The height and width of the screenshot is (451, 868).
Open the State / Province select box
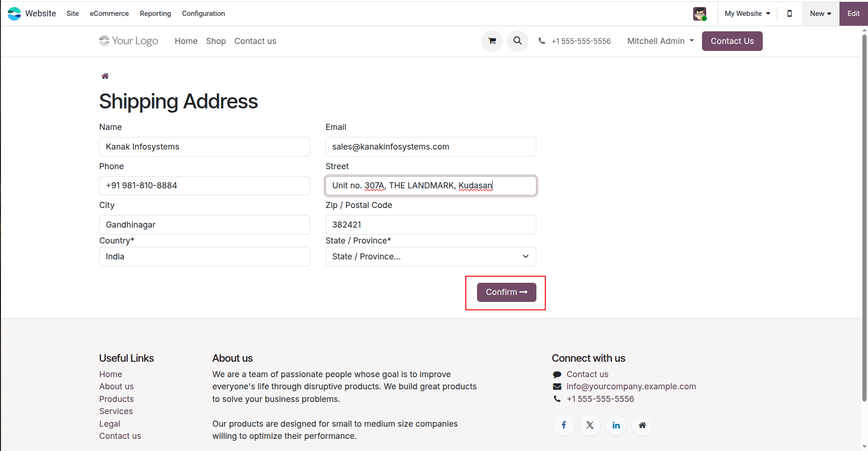431,257
